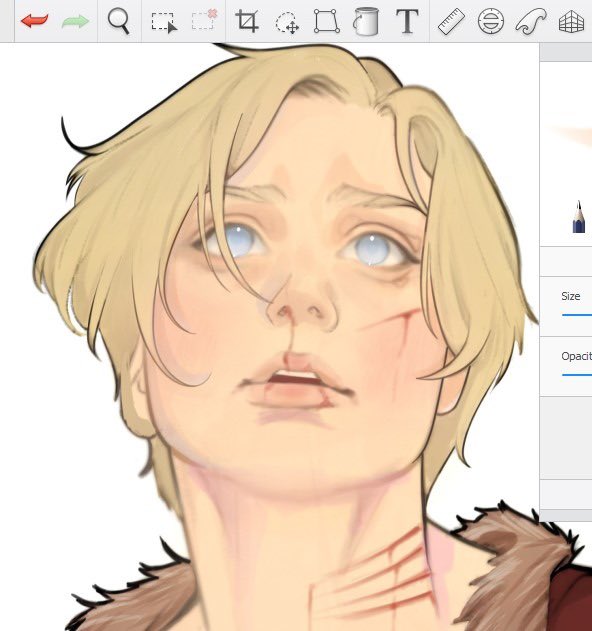Toggle the Perspective Guides grid tool

tap(571, 22)
